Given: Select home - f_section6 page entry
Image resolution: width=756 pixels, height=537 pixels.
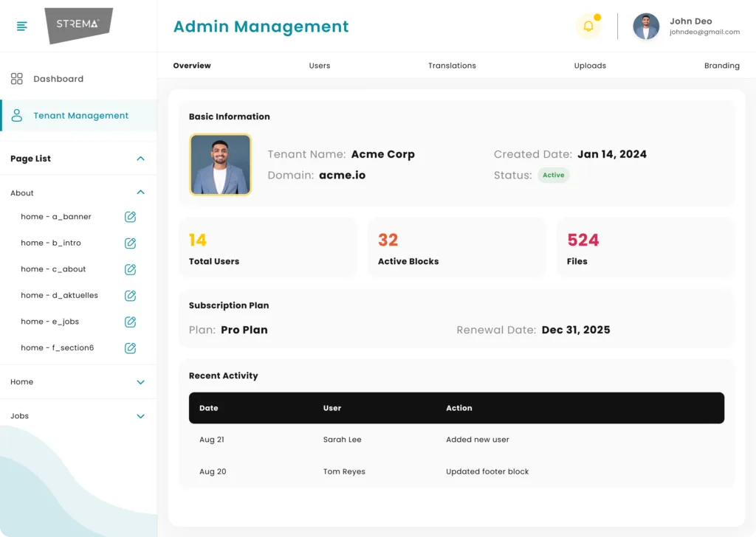Looking at the screenshot, I should coord(58,347).
